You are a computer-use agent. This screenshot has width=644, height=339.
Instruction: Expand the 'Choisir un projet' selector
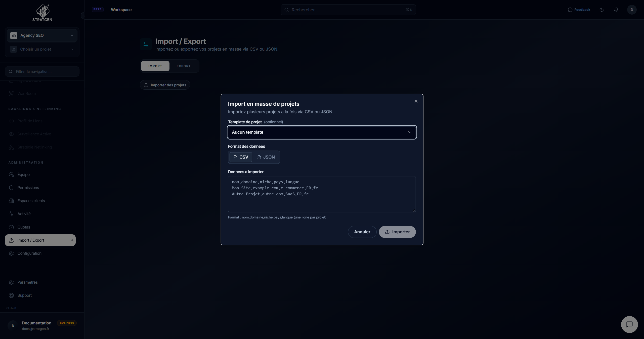42,49
